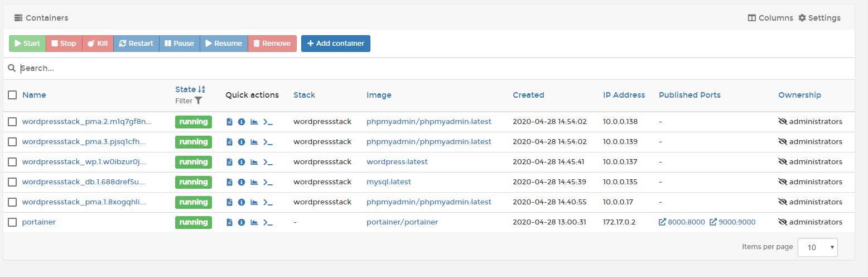Open the Items per page dropdown
Image resolution: width=868 pixels, height=277 pixels.
pyautogui.click(x=817, y=247)
